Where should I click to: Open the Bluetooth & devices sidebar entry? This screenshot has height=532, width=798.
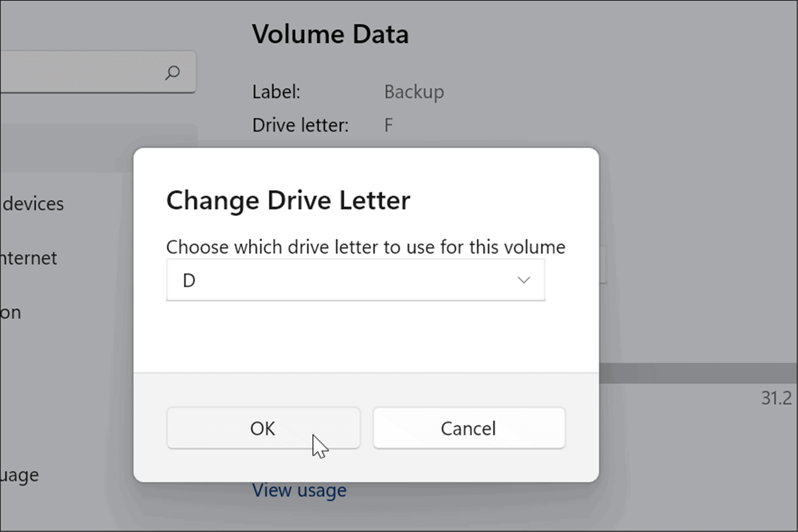point(33,203)
